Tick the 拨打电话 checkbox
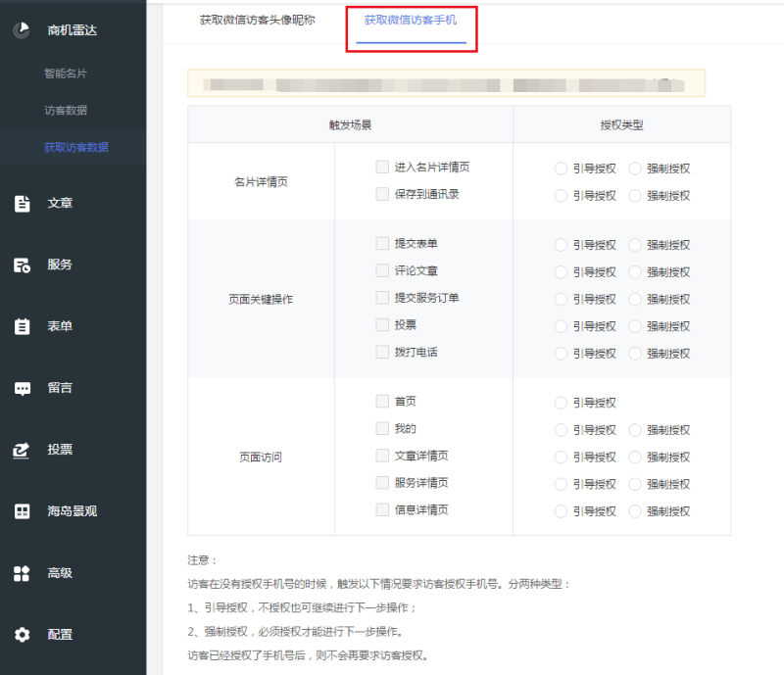The height and width of the screenshot is (675, 784). [382, 352]
